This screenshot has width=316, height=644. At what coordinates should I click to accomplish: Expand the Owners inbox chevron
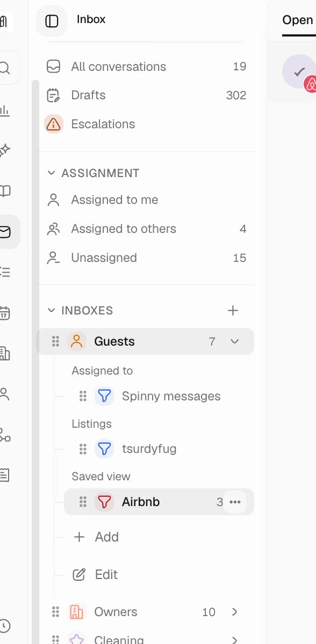point(234,612)
